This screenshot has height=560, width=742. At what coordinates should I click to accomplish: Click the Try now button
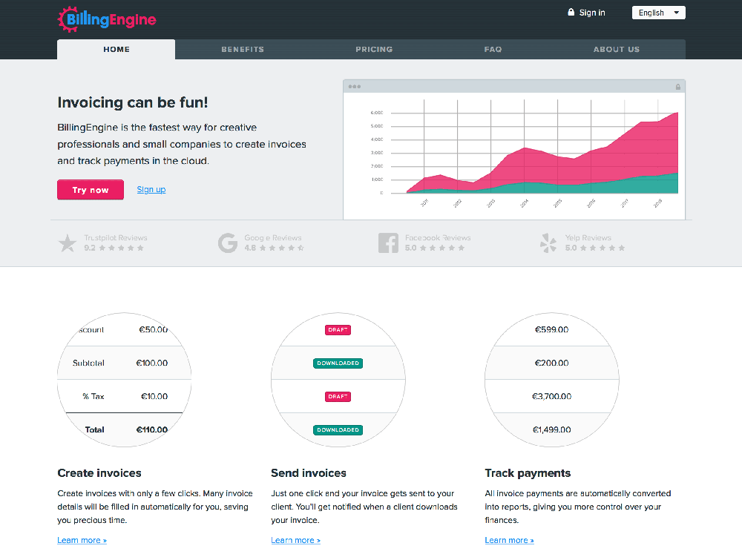(x=91, y=190)
